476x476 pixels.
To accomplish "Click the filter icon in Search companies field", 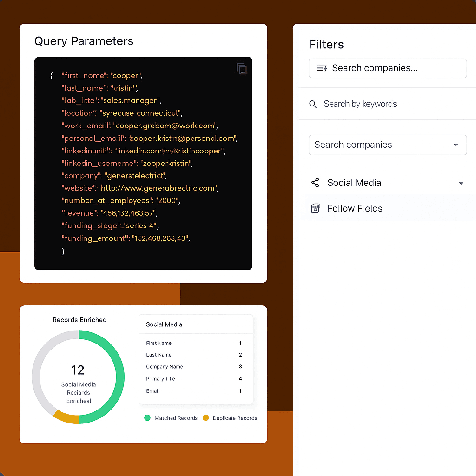I will 322,68.
